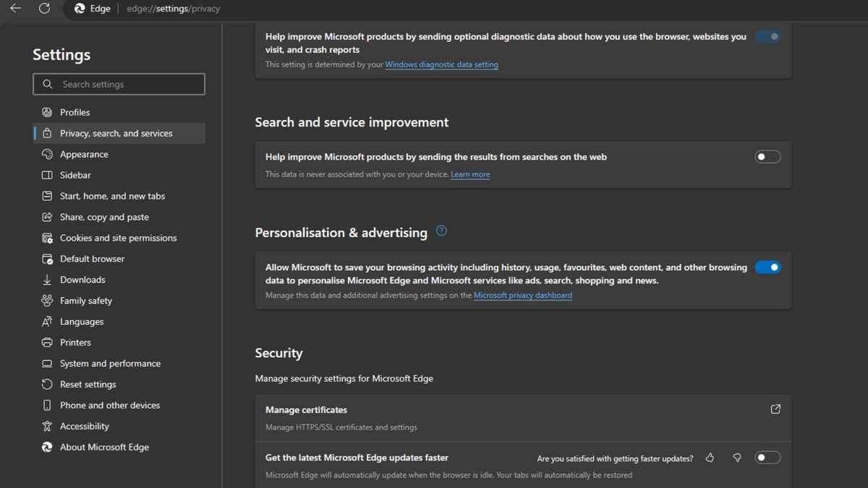Click the browser back arrow
The height and width of the screenshot is (488, 868).
click(x=14, y=9)
